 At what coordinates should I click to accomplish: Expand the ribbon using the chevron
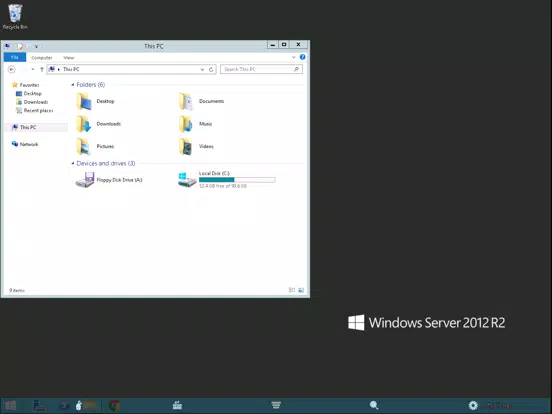click(x=294, y=57)
